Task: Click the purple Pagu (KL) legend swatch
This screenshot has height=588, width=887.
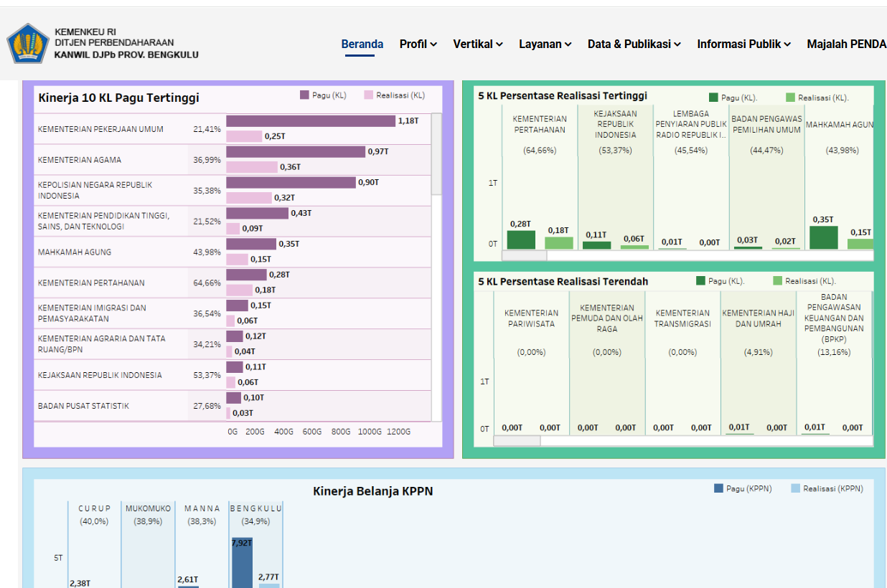Action: point(304,95)
